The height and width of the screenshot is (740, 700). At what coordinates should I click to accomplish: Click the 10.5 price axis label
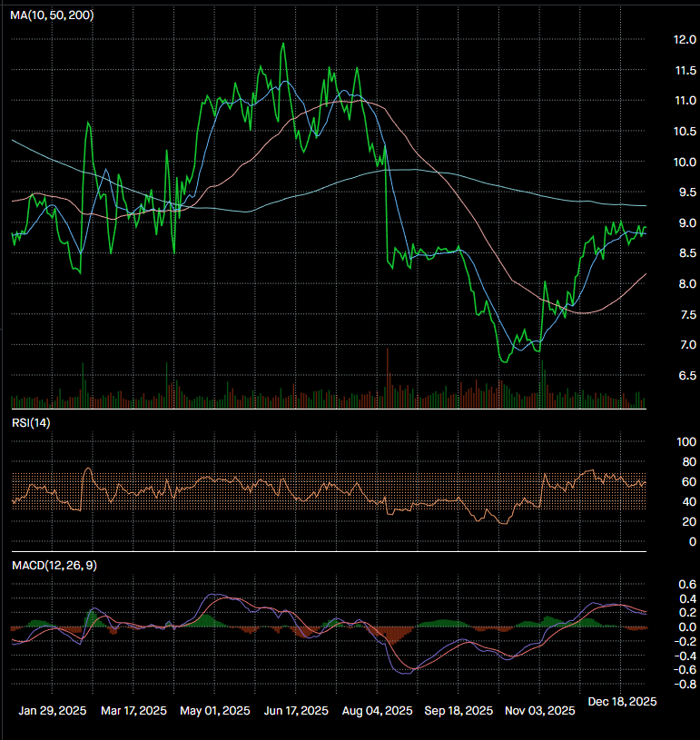click(685, 132)
